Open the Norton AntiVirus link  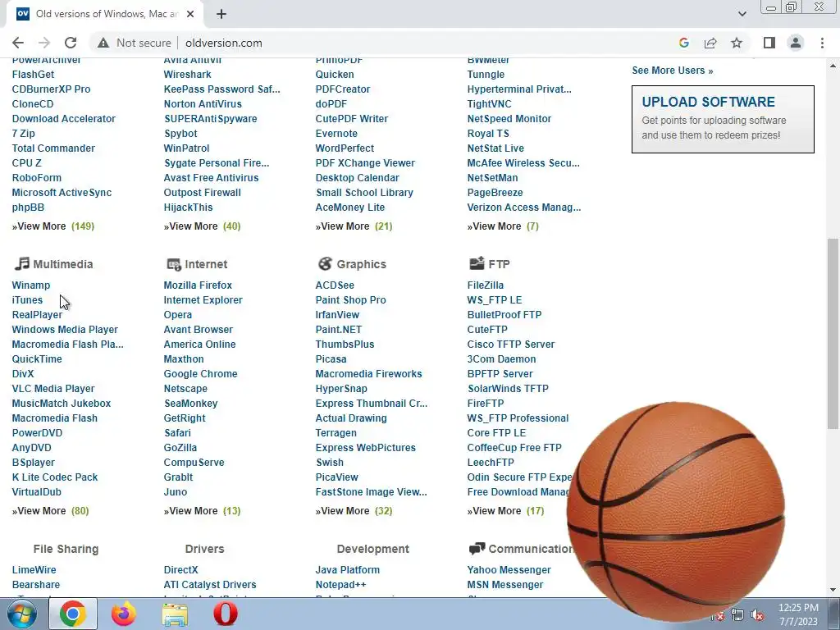(x=203, y=104)
